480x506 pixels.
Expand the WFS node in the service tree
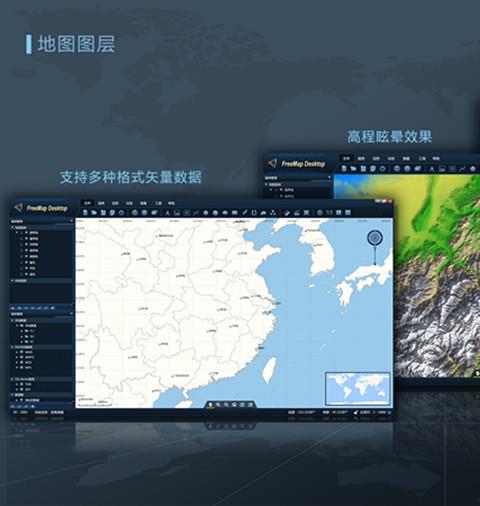[17, 367]
